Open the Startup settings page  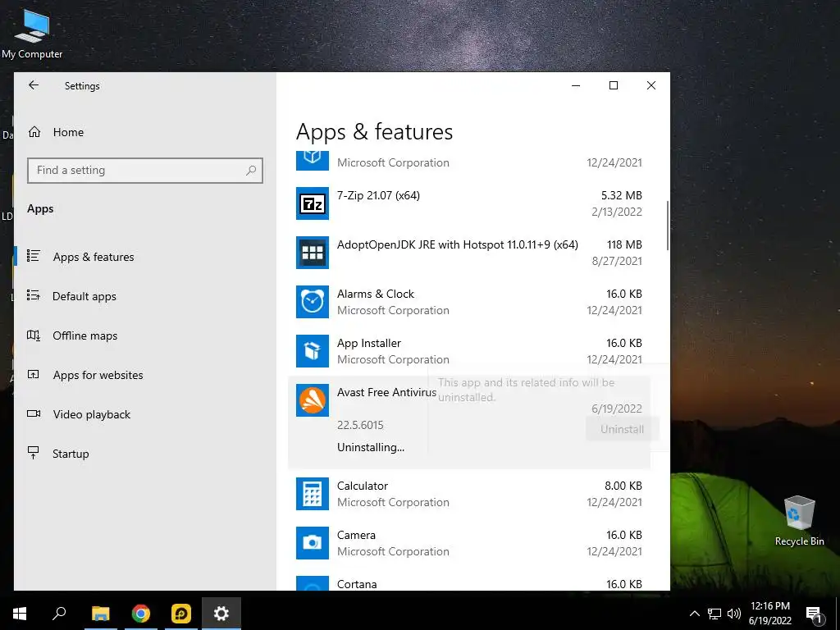coord(71,454)
